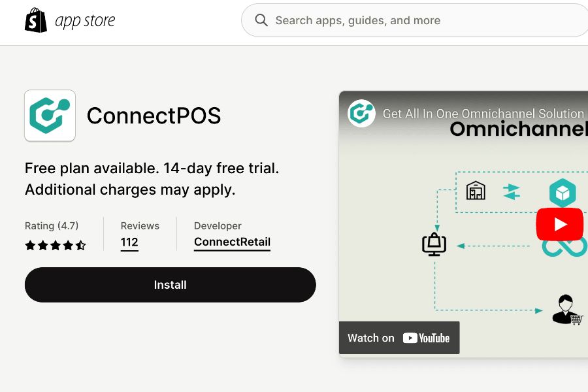
Task: Click the half-filled fifth rating star
Action: click(81, 245)
